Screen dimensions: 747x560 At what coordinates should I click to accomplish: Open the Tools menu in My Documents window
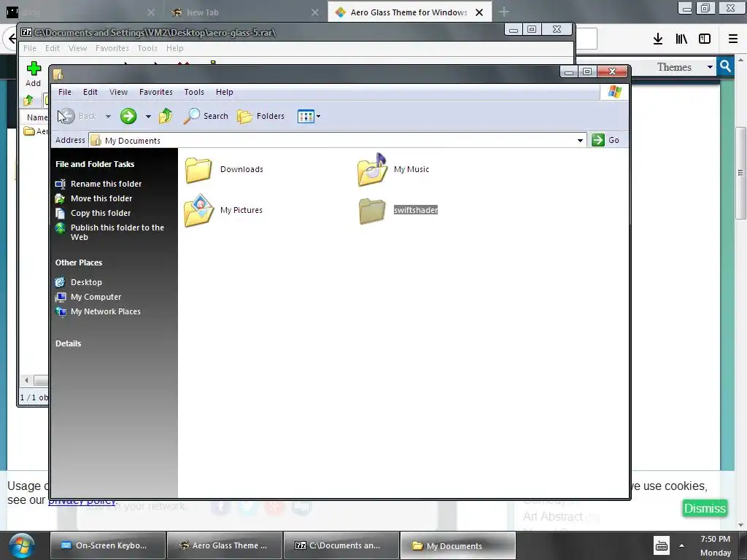pos(194,92)
